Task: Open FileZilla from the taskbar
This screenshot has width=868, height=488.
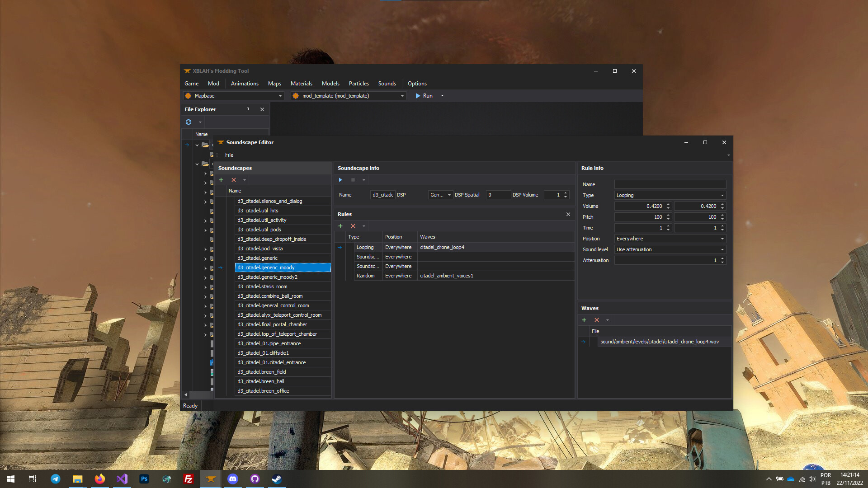Action: pyautogui.click(x=189, y=479)
